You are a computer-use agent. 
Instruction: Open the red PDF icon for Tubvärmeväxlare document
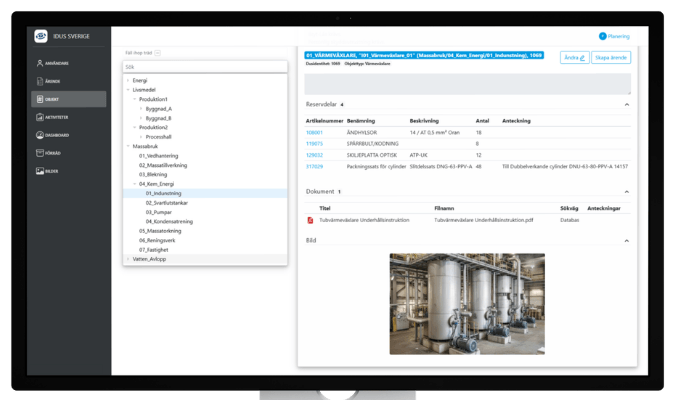click(x=310, y=220)
